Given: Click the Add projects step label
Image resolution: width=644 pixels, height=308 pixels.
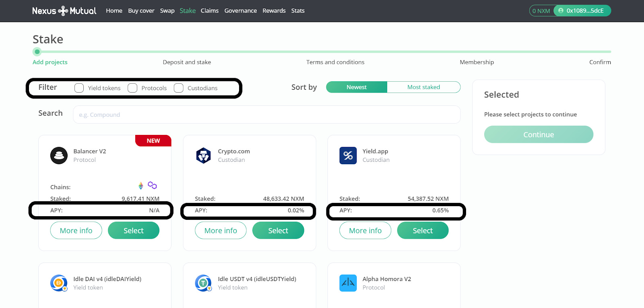Looking at the screenshot, I should click(x=50, y=62).
